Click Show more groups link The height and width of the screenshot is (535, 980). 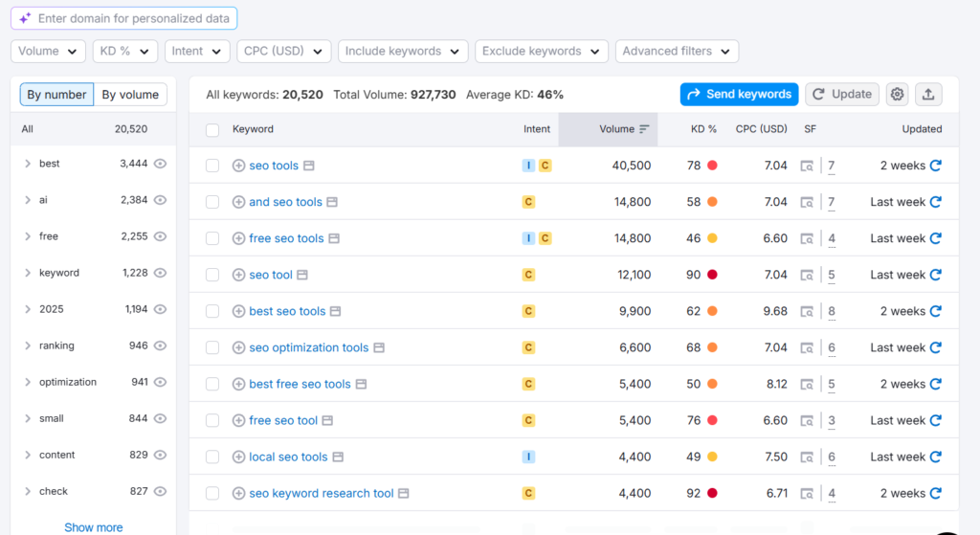click(93, 527)
